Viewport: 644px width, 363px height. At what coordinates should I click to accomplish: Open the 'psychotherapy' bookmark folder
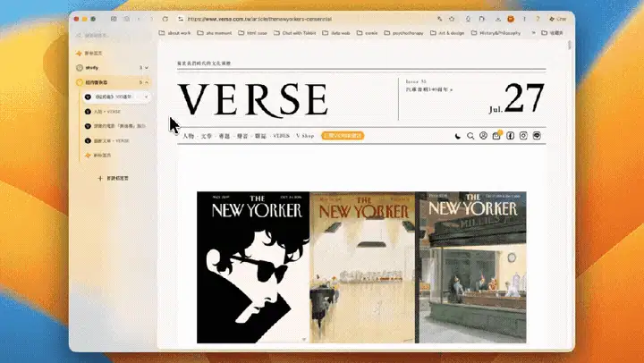point(403,33)
